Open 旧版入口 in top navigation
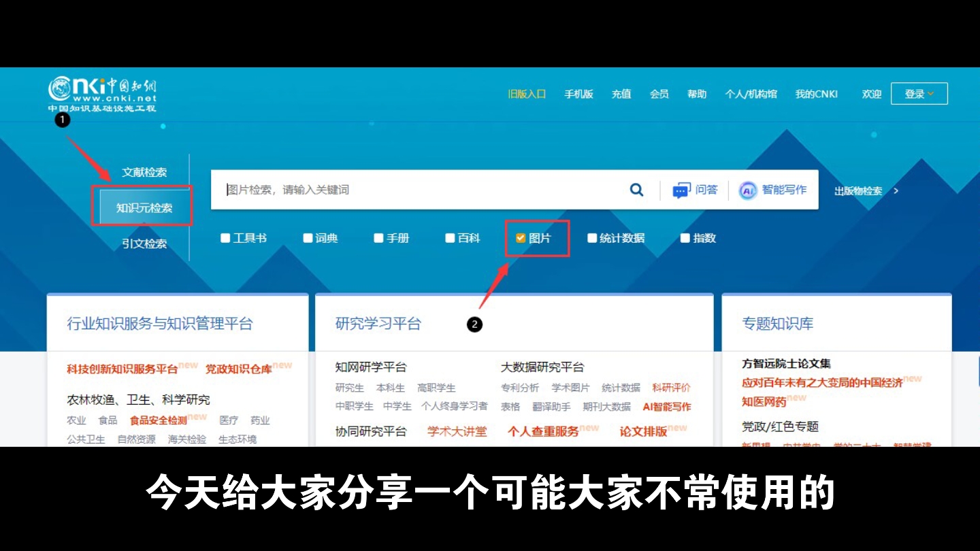The width and height of the screenshot is (980, 551). point(527,94)
